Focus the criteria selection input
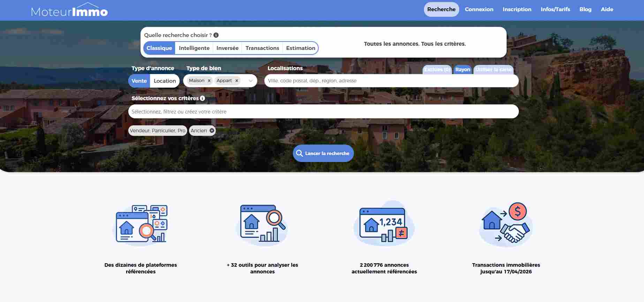 pyautogui.click(x=323, y=112)
